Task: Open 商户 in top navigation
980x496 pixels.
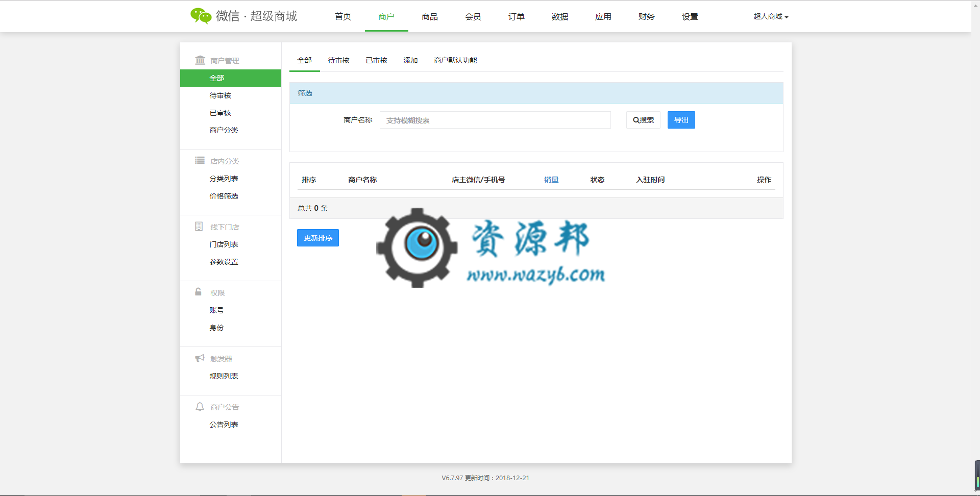Action: click(x=386, y=16)
